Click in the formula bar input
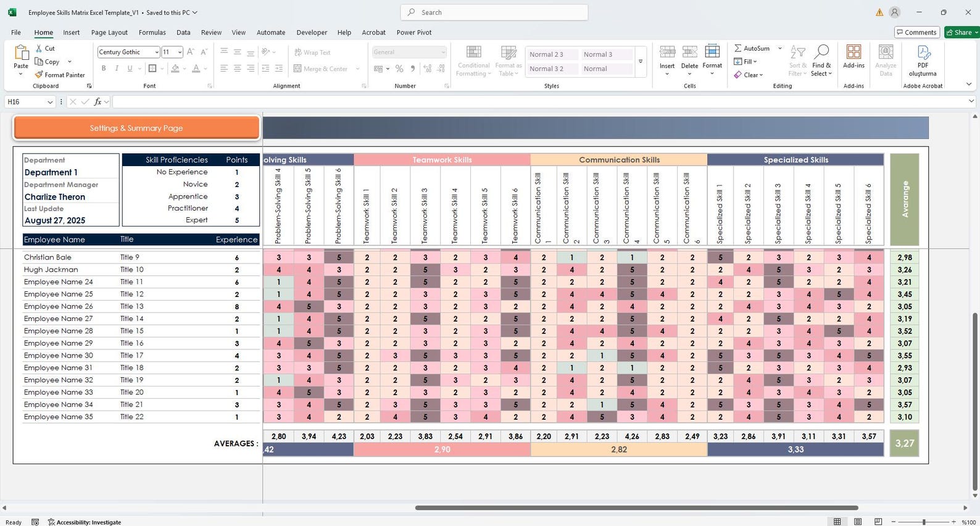This screenshot has width=980, height=526. 540,102
